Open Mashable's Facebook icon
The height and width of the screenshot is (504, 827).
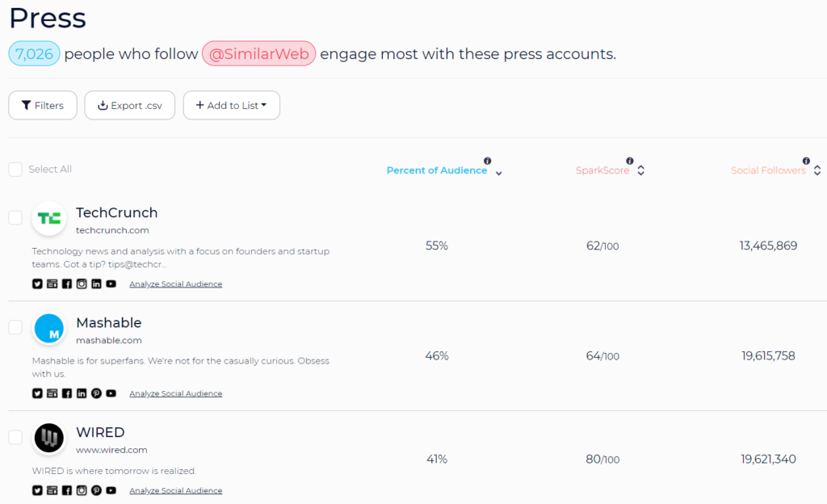[66, 393]
